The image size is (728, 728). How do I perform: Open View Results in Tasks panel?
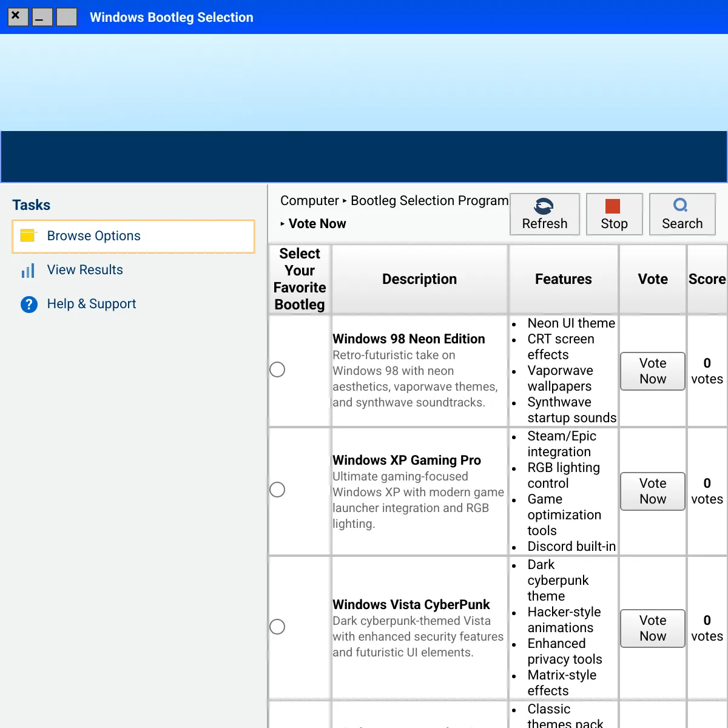[85, 270]
